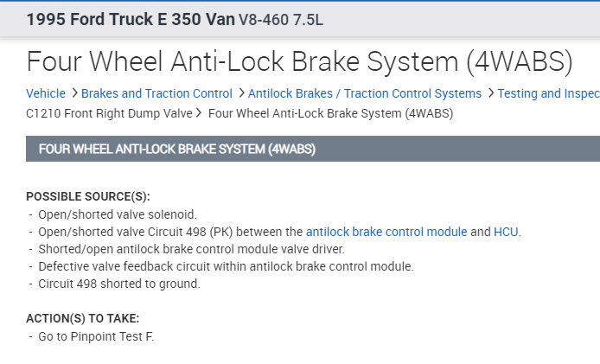Image resolution: width=600 pixels, height=364 pixels.
Task: Click the chevron right after Vehicle
Action: [74, 93]
